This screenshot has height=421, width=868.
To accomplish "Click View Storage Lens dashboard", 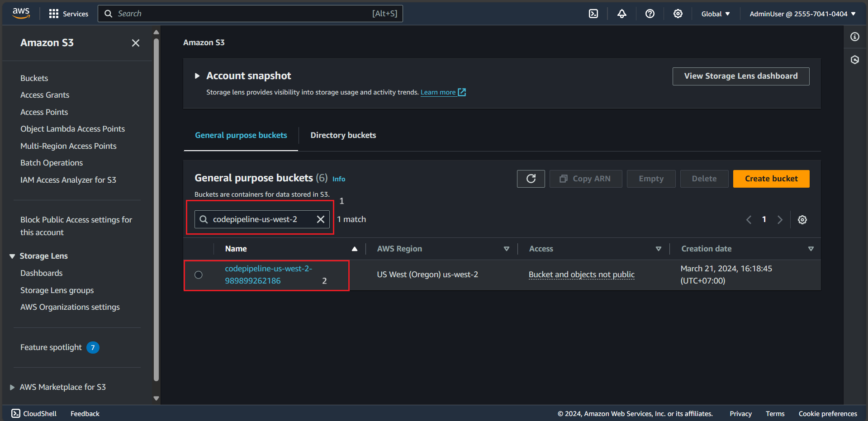I will [x=741, y=76].
